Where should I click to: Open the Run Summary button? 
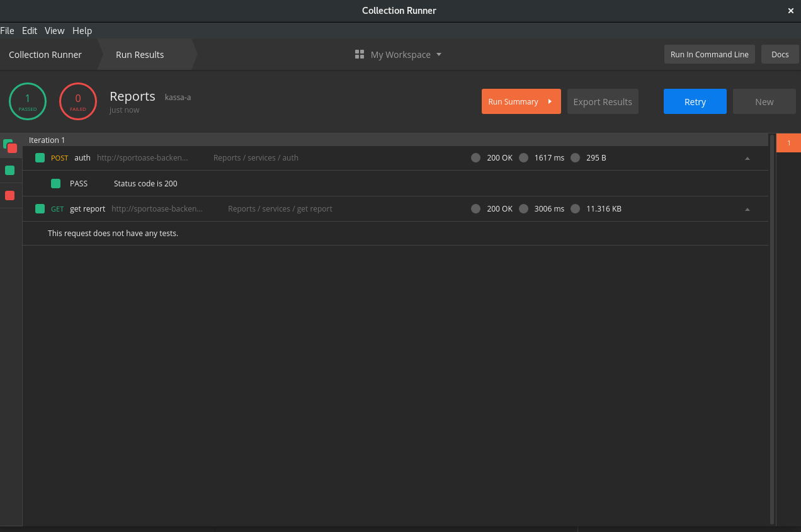point(521,101)
